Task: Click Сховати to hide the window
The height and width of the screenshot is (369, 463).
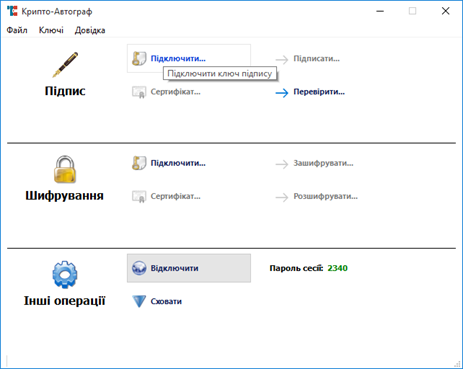Action: tap(166, 301)
